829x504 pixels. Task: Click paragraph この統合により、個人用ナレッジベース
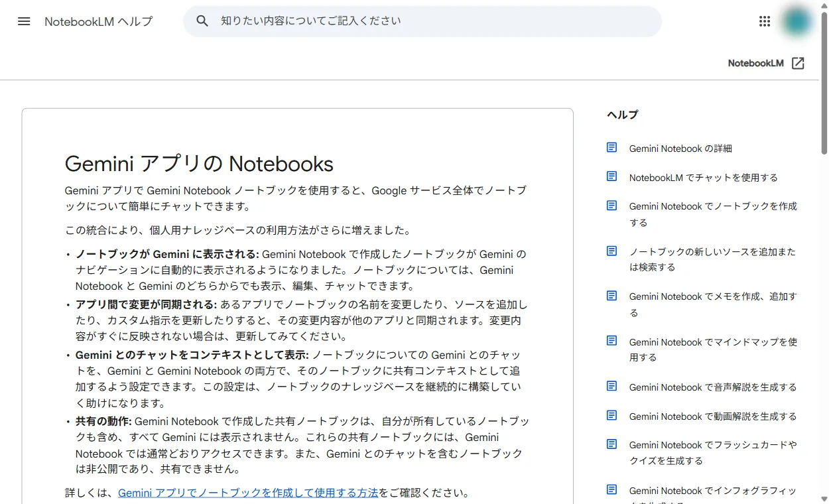click(238, 230)
